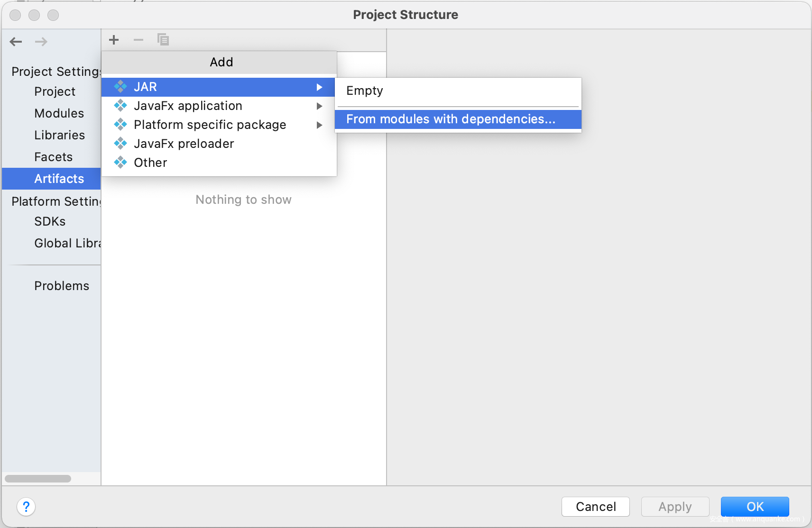Click the Copy artifact toolbar icon
Viewport: 812px width, 528px height.
(163, 40)
